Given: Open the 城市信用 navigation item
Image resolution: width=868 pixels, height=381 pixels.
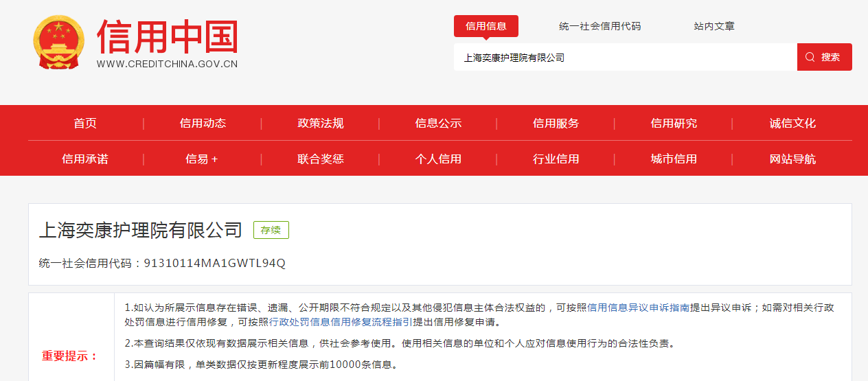Looking at the screenshot, I should click(674, 159).
